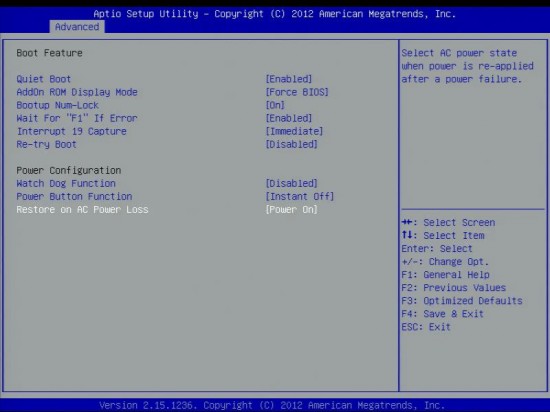Image resolution: width=550 pixels, height=412 pixels.
Task: Select Watch Dog Function setting
Action: 66,183
